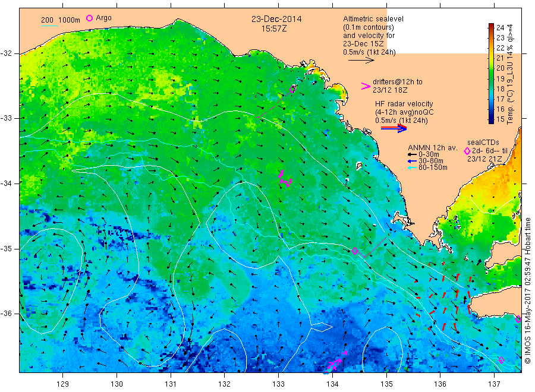This screenshot has height=392, width=535.
Task: Click the magenta Argo circle legend symbol
Action: point(89,18)
